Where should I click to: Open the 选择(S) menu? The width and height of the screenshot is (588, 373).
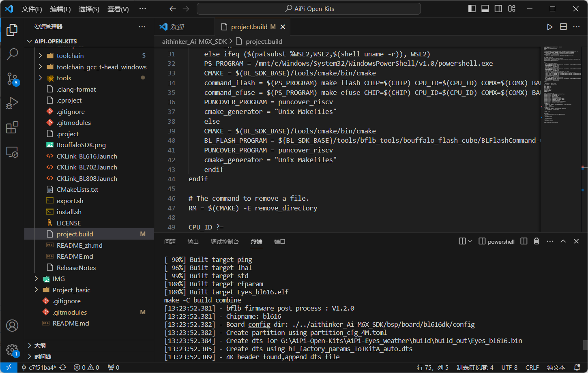point(89,9)
